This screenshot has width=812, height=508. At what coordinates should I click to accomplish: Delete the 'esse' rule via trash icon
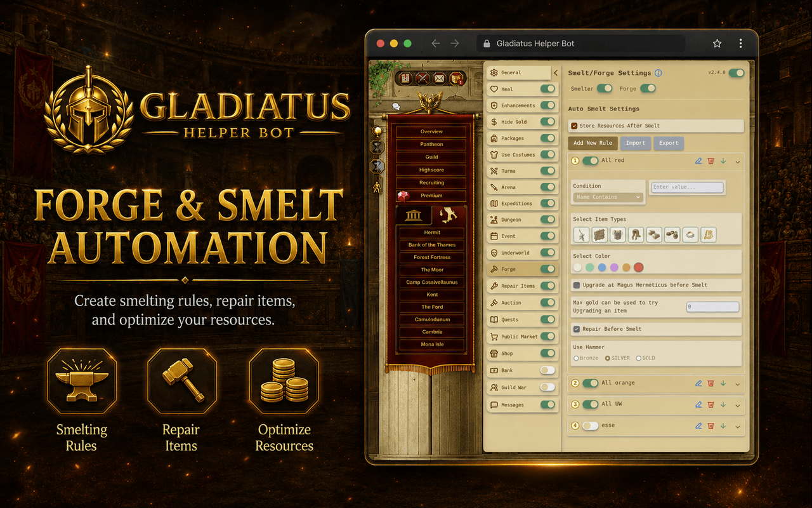point(710,426)
